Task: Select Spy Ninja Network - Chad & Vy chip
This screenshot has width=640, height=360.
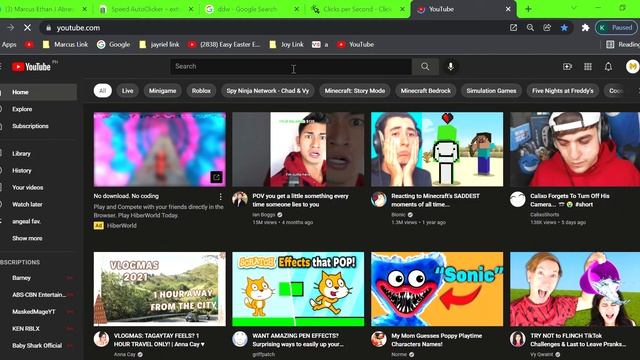Action: (268, 91)
